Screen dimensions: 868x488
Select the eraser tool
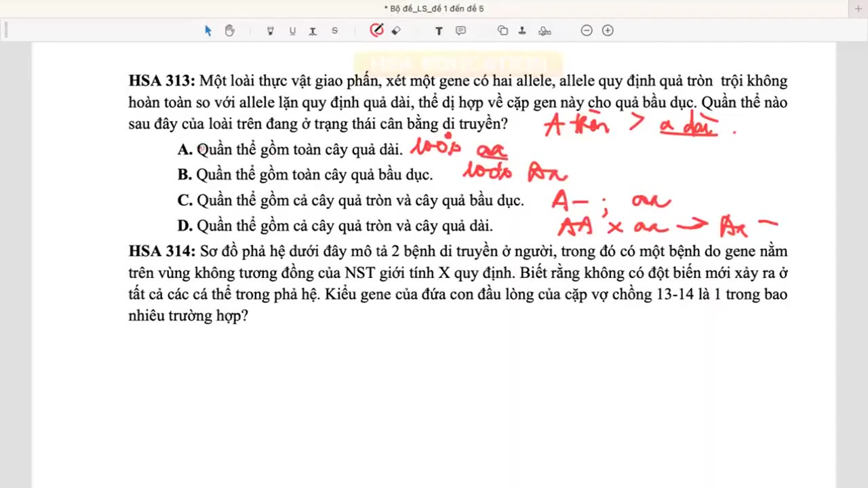coord(397,30)
